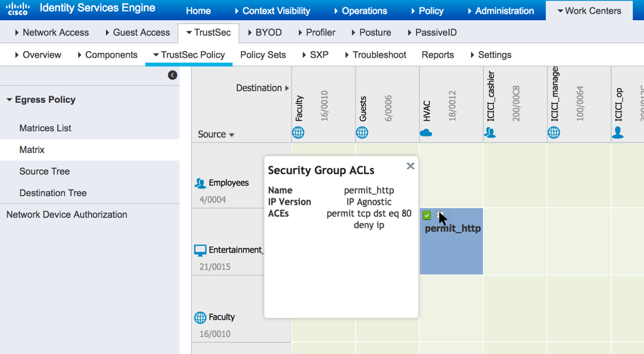Click the ICICI_manager column globe icon
The width and height of the screenshot is (644, 354).
click(x=554, y=133)
